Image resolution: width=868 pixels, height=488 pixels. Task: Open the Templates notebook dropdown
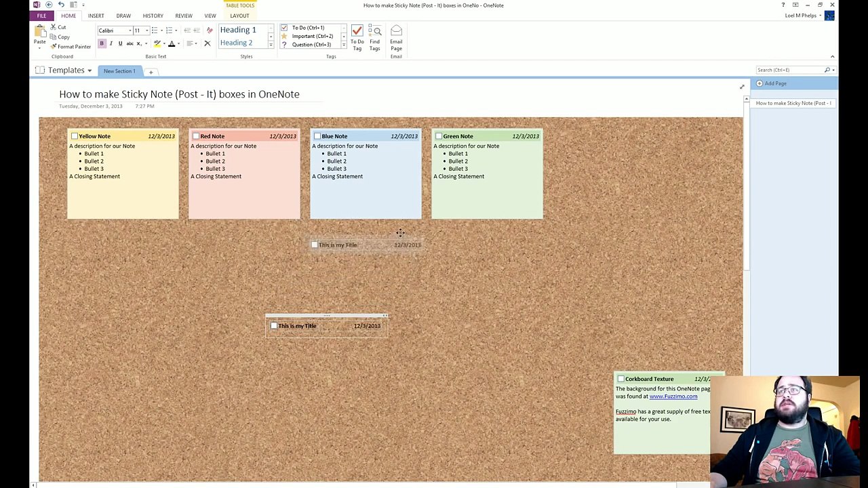point(89,70)
